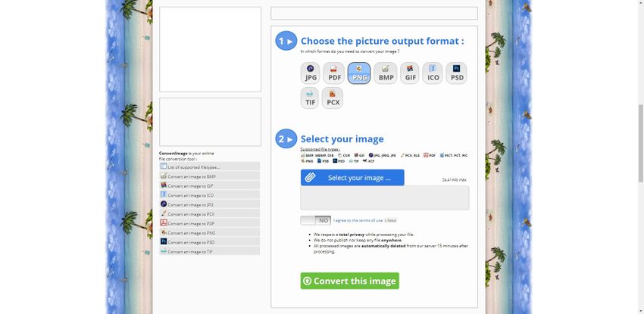This screenshot has width=644, height=314.
Task: Choose PDF as the output format
Action: click(x=334, y=73)
